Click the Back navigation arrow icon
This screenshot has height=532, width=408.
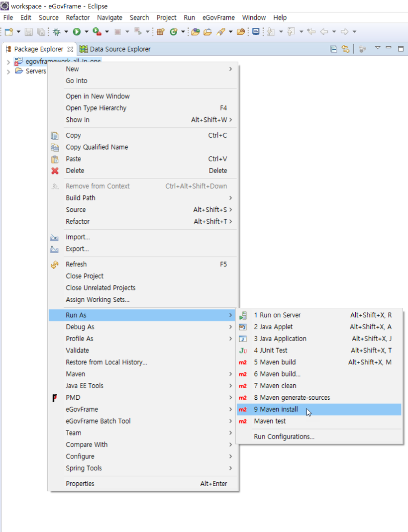point(324,32)
